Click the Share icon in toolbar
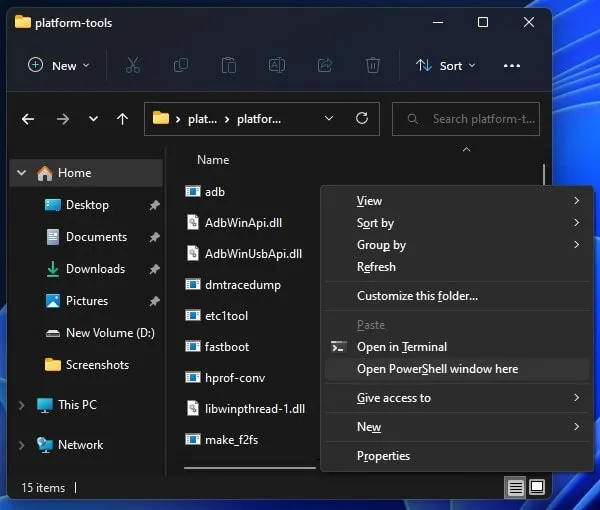600x510 pixels. pyautogui.click(x=325, y=65)
